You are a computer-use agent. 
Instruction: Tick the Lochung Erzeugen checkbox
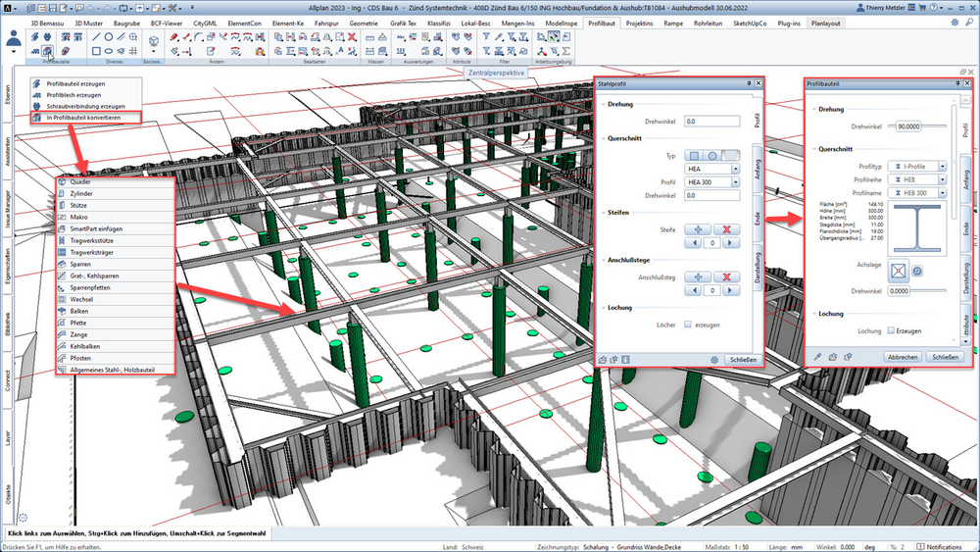point(891,330)
